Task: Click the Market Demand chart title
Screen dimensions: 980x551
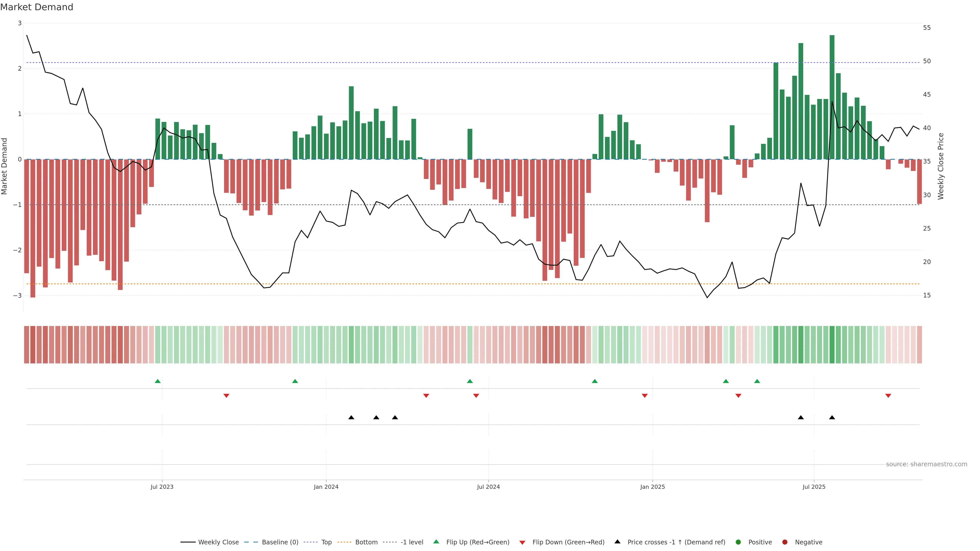Action: pos(36,7)
